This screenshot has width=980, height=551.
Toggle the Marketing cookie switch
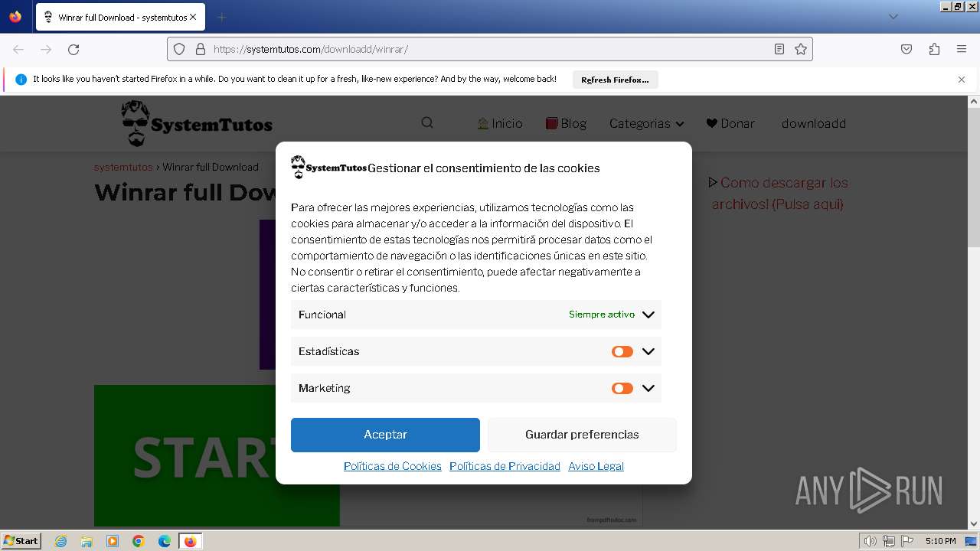coord(622,388)
